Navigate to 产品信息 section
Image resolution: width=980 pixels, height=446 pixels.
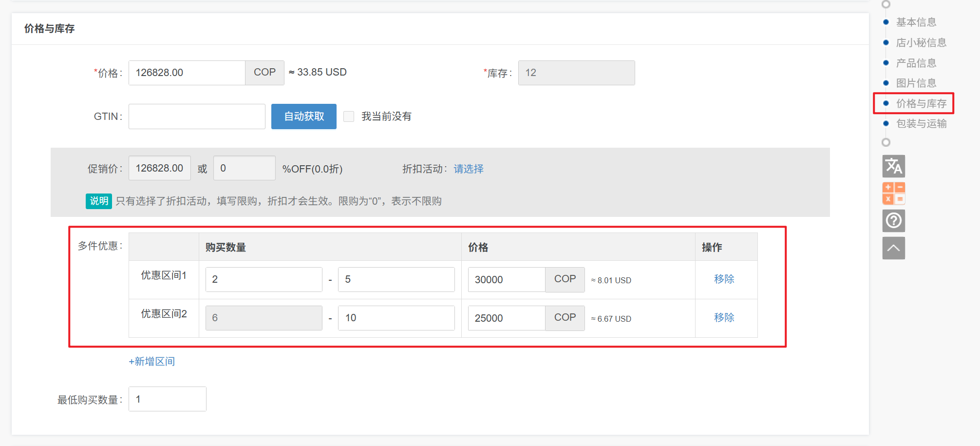click(916, 63)
